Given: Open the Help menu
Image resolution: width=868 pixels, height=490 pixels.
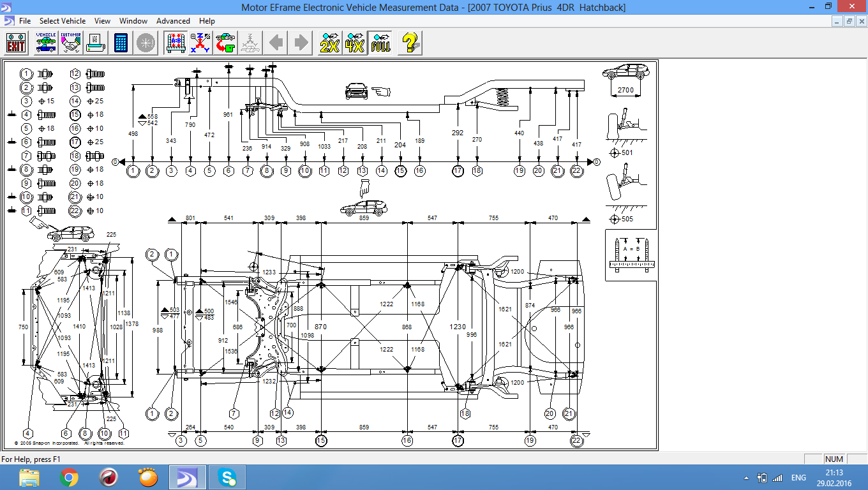Looking at the screenshot, I should (x=207, y=21).
